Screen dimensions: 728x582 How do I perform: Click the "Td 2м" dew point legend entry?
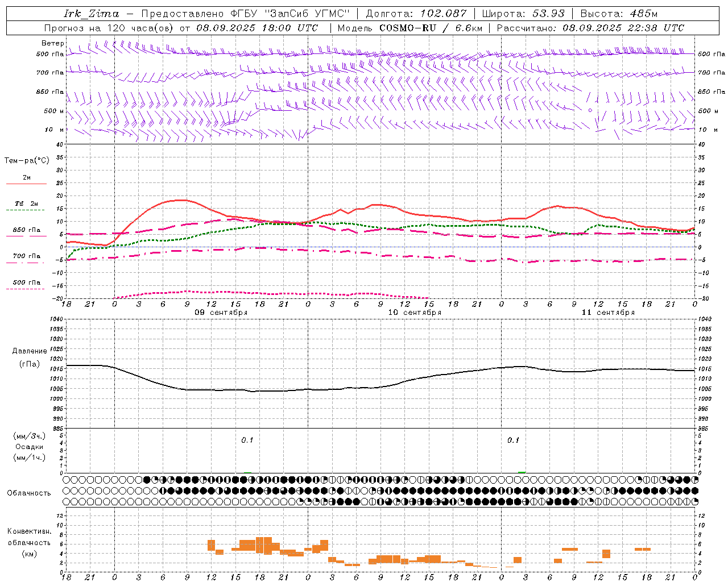[27, 203]
